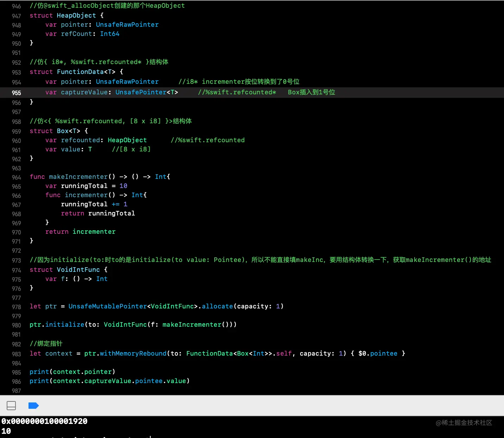The image size is (504, 438).
Task: Toggle the debug area panel icon
Action: [x=11, y=406]
